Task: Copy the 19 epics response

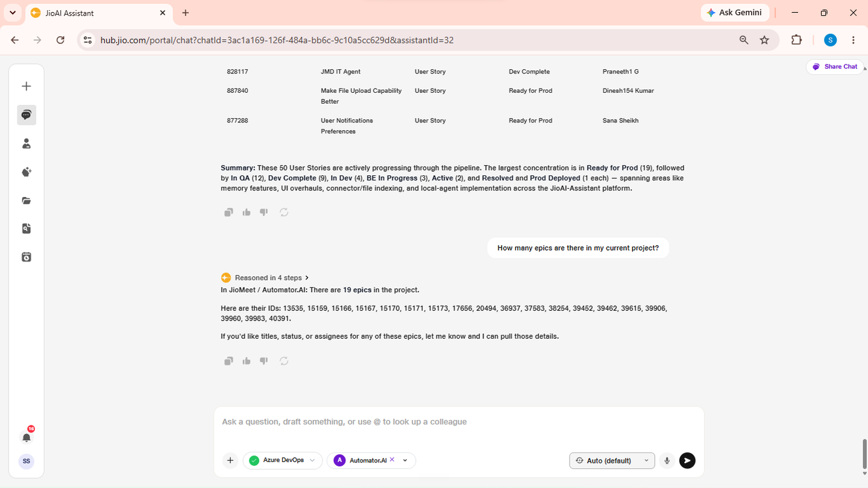Action: click(228, 361)
